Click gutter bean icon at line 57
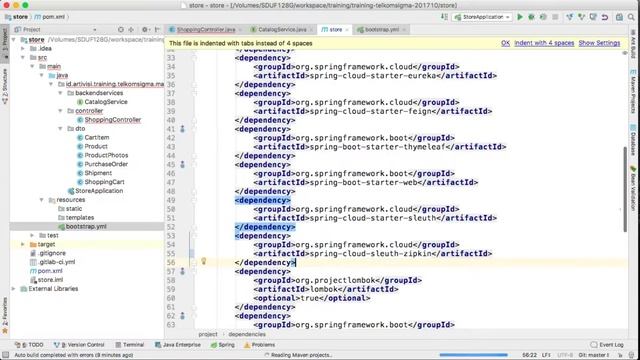The width and height of the screenshot is (640, 360). (182, 271)
